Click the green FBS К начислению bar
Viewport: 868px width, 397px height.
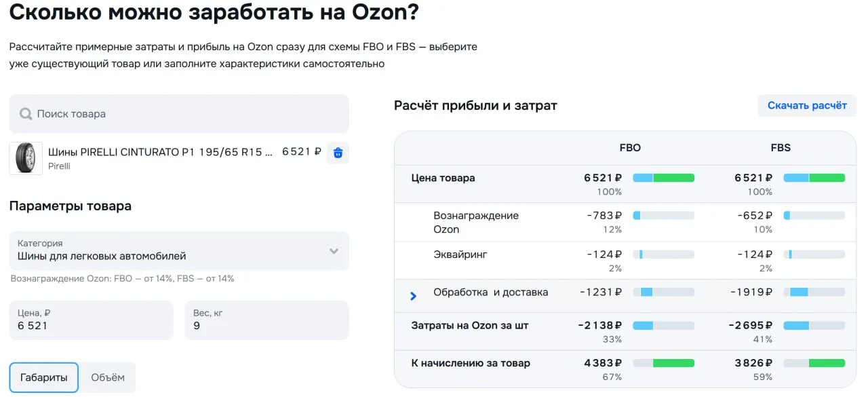pos(813,363)
